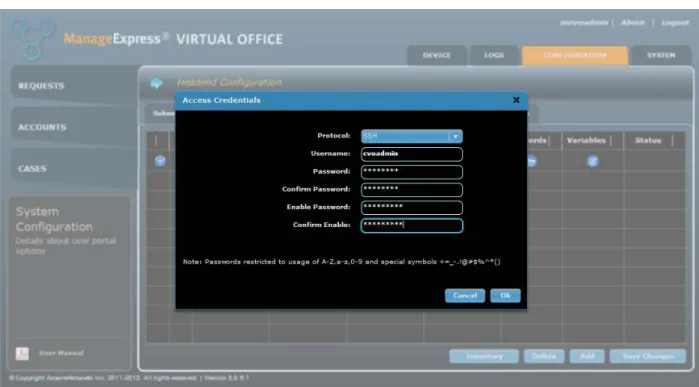
Task: Open the About link
Action: [633, 22]
